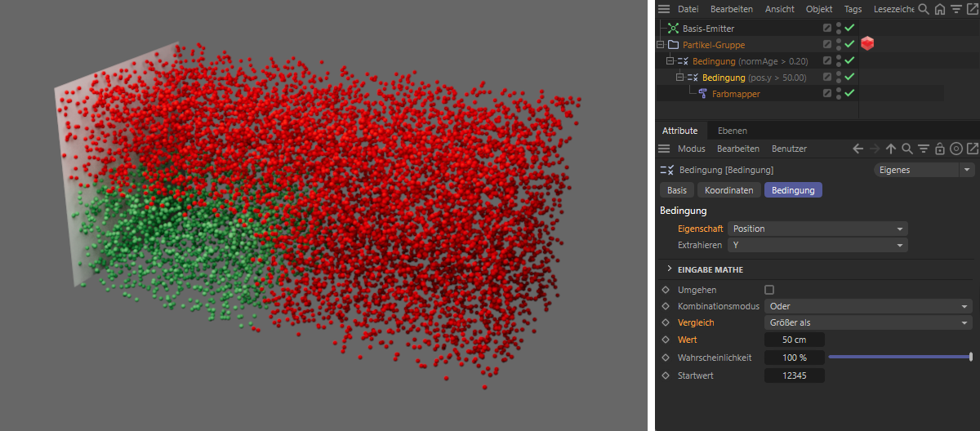Screen dimensions: 980x431
Task: Toggle the visibility dots of Farbmapper
Action: 839,94
